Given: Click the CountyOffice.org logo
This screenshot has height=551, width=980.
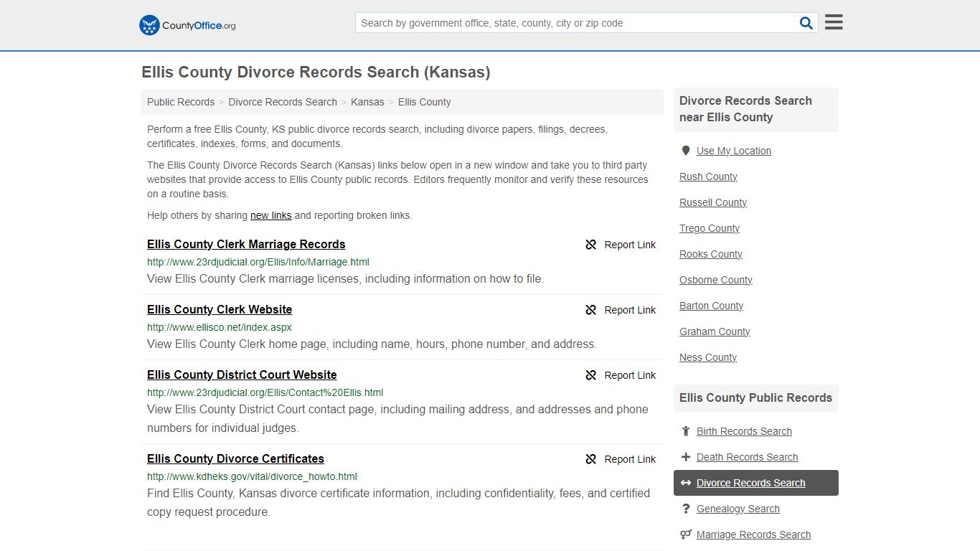Looking at the screenshot, I should pyautogui.click(x=187, y=25).
